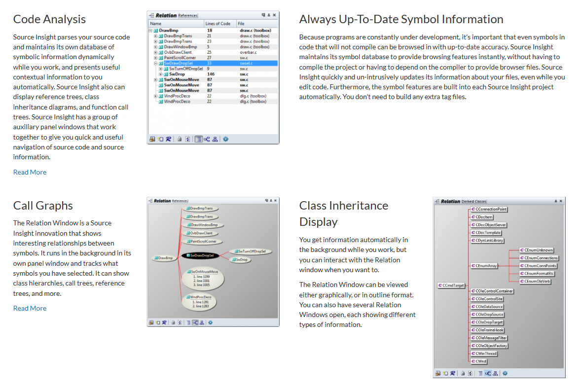Expand the OvbDrawClient tree node
Screen dimensions: 584x392
click(156, 52)
